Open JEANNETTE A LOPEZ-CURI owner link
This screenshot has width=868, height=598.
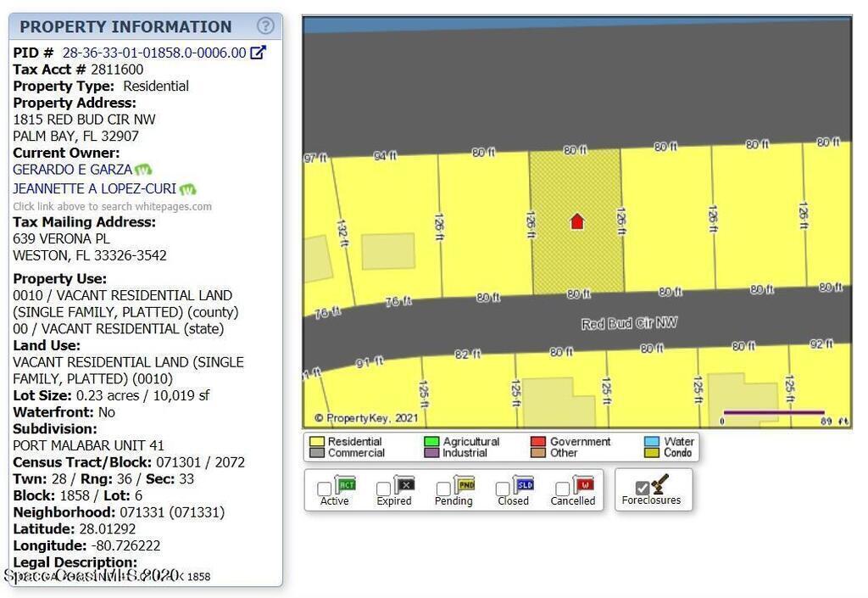(x=94, y=189)
